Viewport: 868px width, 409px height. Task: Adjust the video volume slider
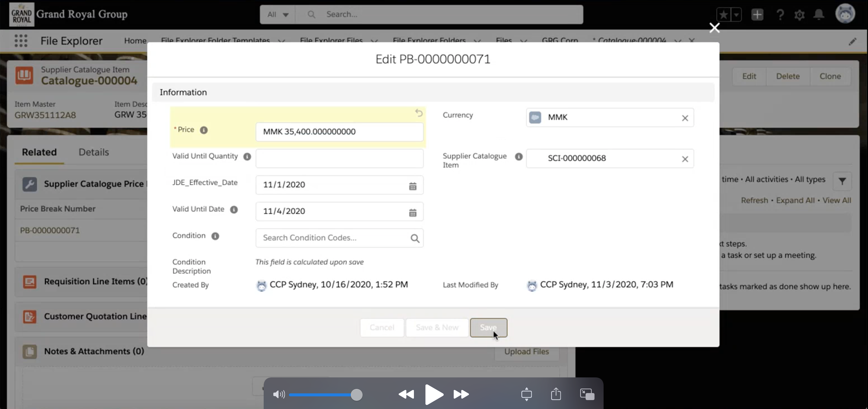pos(356,394)
